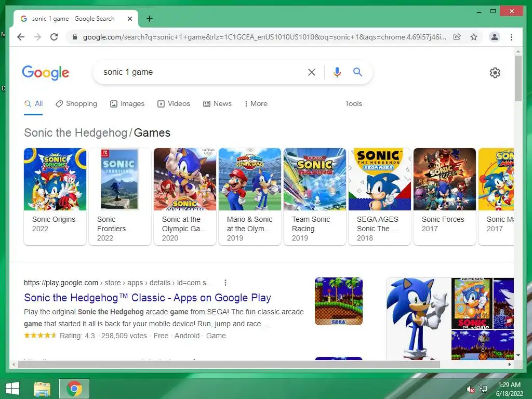This screenshot has height=399, width=532.
Task: Expand the More search options
Action: [256, 104]
